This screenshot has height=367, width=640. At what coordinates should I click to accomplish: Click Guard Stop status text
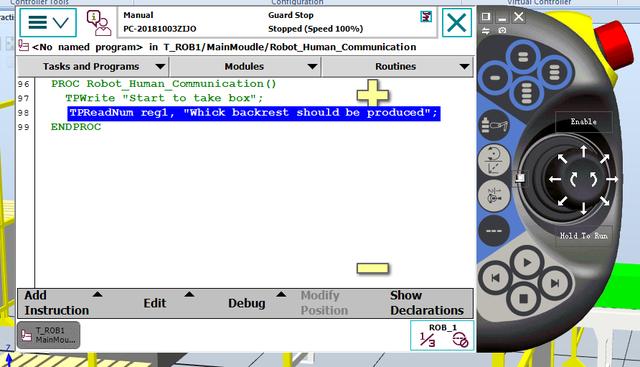pos(291,16)
